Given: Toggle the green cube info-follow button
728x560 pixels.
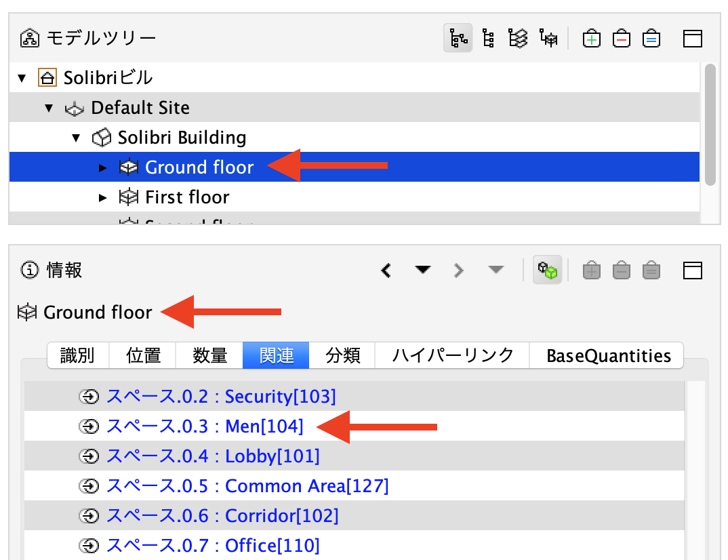Looking at the screenshot, I should click(x=548, y=270).
